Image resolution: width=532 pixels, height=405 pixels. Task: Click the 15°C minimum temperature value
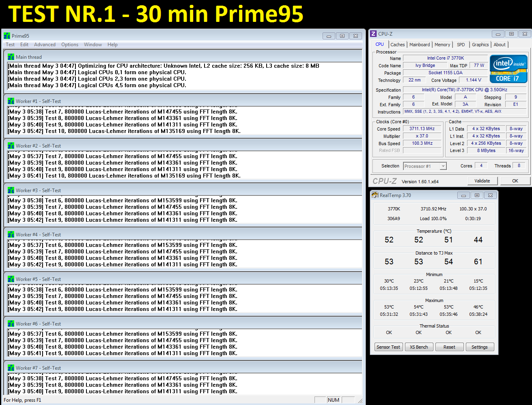click(478, 281)
